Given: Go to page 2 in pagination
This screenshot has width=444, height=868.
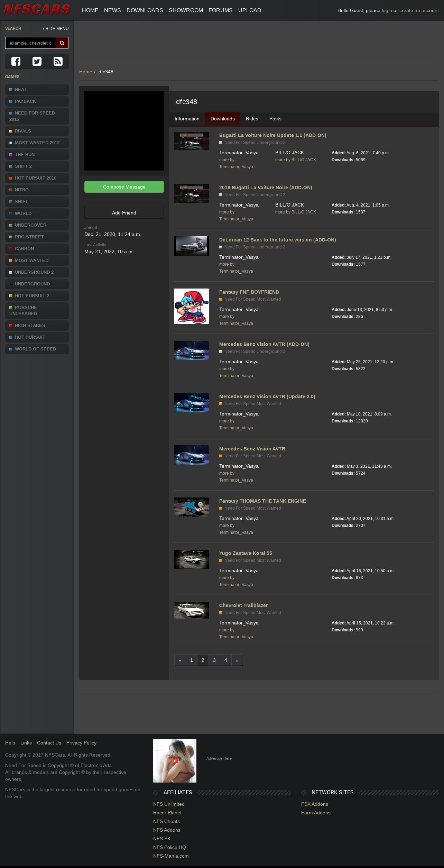Looking at the screenshot, I should pos(203,660).
